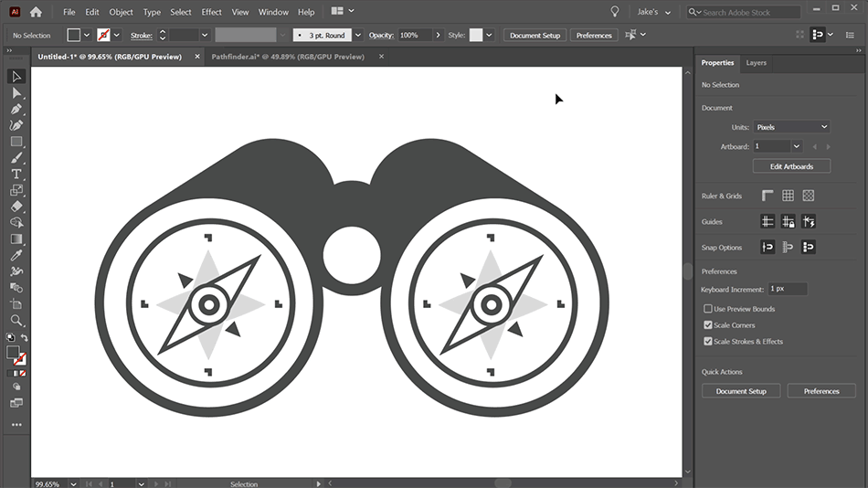The height and width of the screenshot is (488, 868).
Task: Select the Pen tool
Action: 16,109
